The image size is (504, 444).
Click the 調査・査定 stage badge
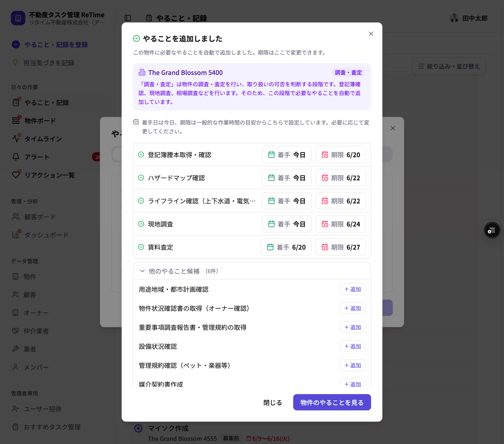click(348, 72)
